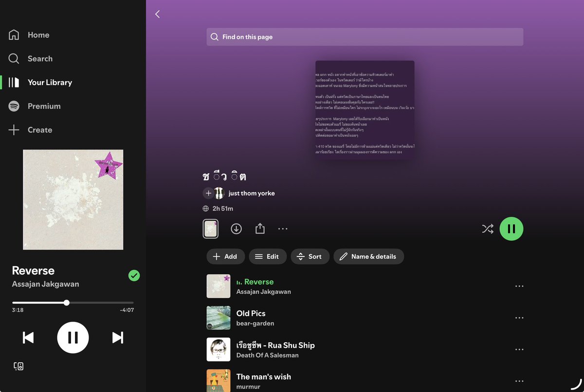584x392 pixels.
Task: Open artist Death Of A Salesman
Action: (x=267, y=355)
